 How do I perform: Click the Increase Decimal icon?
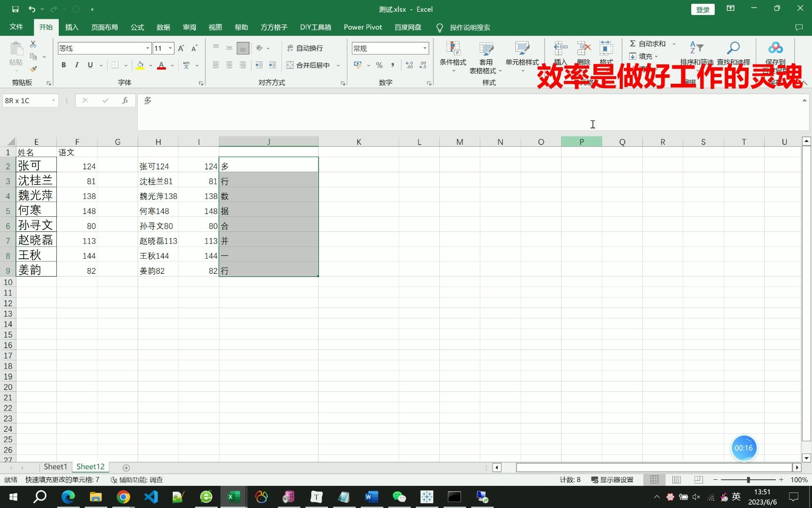coord(408,65)
